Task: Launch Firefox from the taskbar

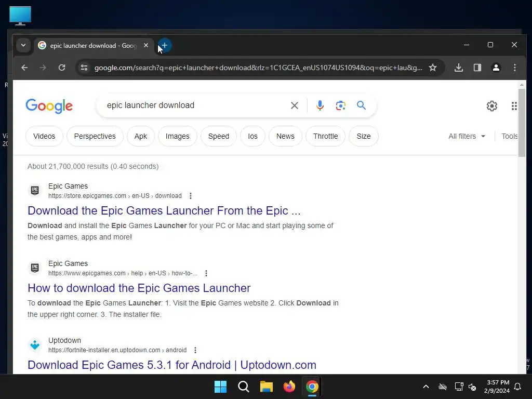Action: click(x=289, y=387)
